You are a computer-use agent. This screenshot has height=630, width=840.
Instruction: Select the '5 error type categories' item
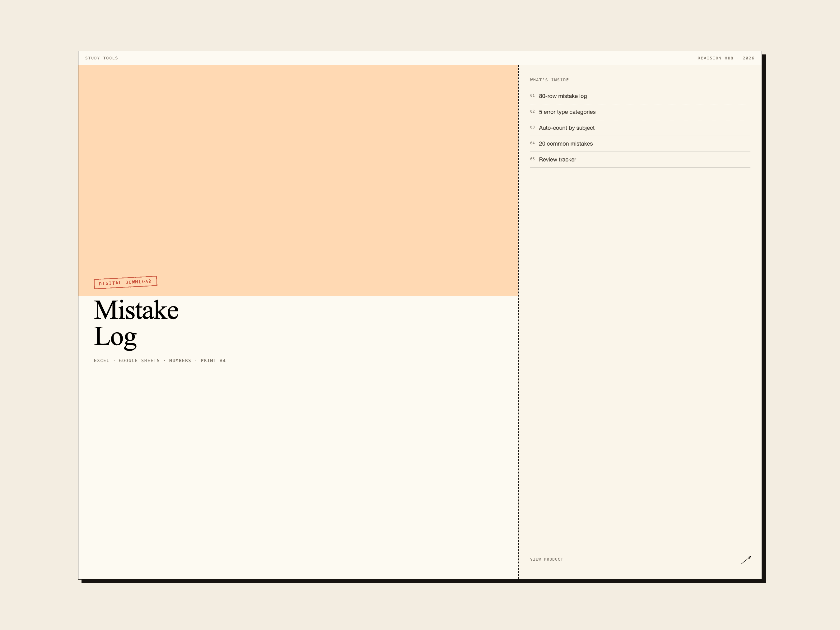[x=640, y=112]
